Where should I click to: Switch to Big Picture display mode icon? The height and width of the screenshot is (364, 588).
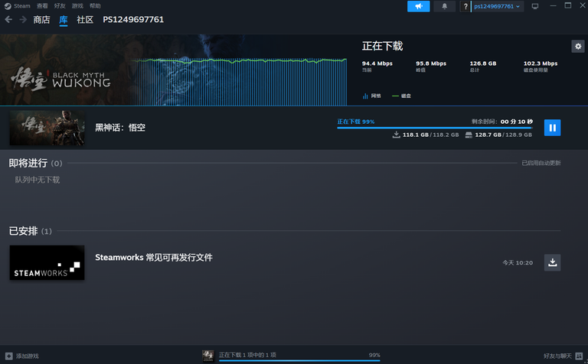[x=535, y=6]
